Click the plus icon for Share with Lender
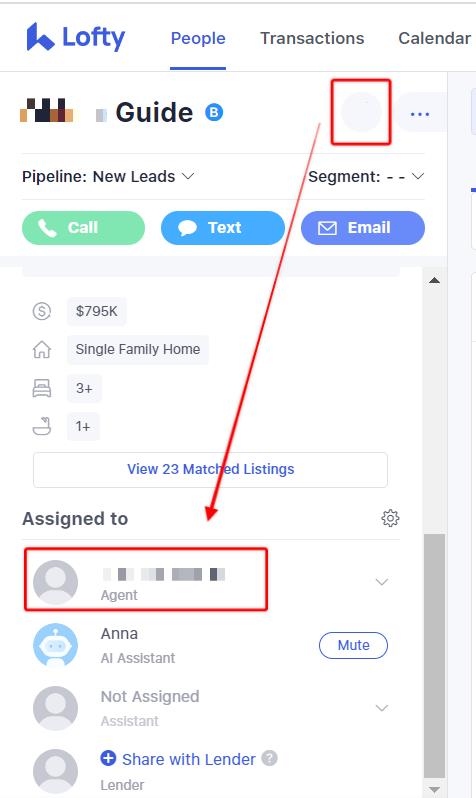The width and height of the screenshot is (476, 798). point(108,758)
